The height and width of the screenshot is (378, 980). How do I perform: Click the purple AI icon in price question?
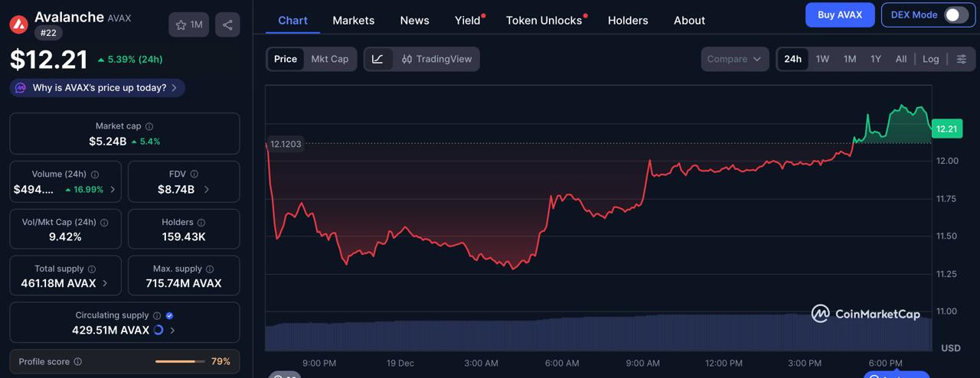tap(21, 88)
